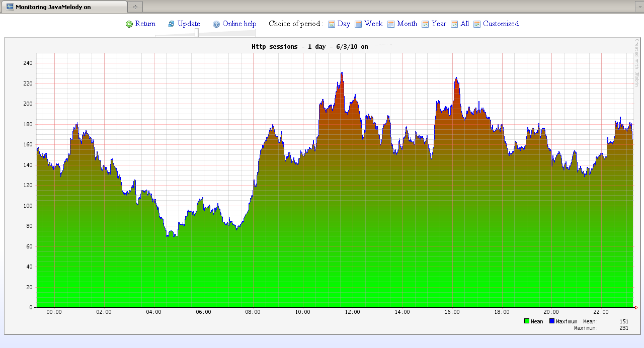Refresh the graph with the Update link
Image resolution: width=644 pixels, height=348 pixels.
[x=189, y=24]
